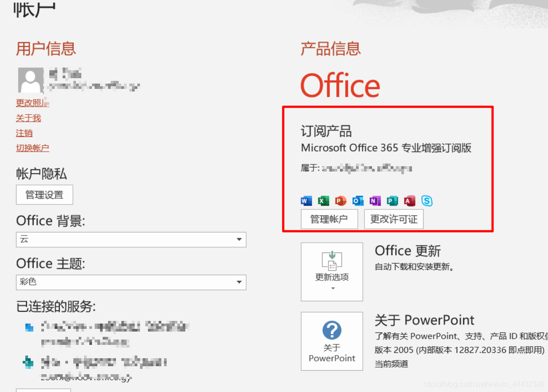Click the 已连接的服务 heading
548x392 pixels.
pos(56,306)
